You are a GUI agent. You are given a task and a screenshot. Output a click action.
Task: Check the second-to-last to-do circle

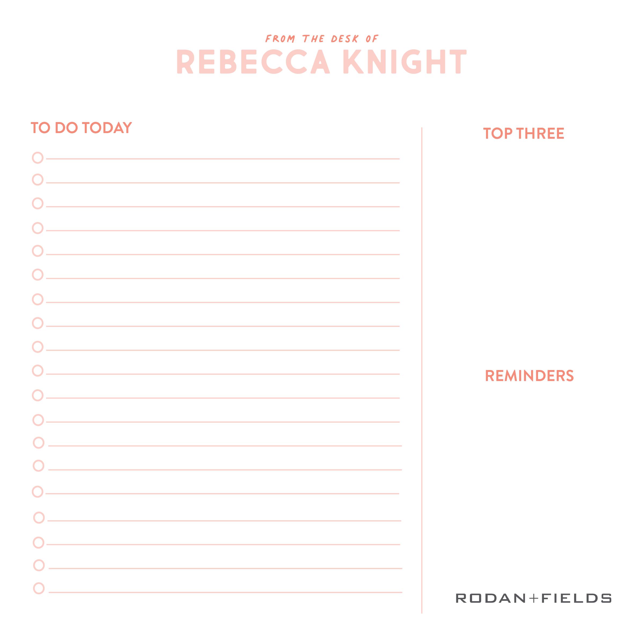39,565
